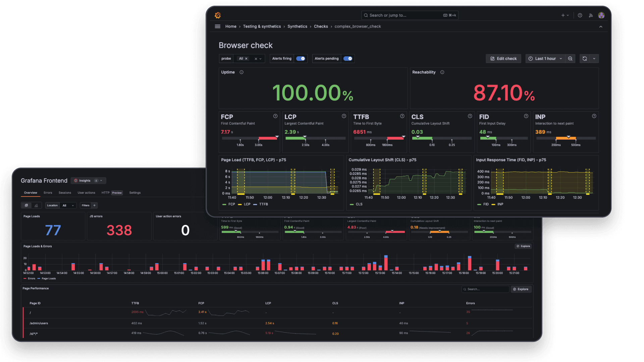Screen dimensions: 644x362
Task: Open the FCP panel info icon
Action: tap(275, 116)
